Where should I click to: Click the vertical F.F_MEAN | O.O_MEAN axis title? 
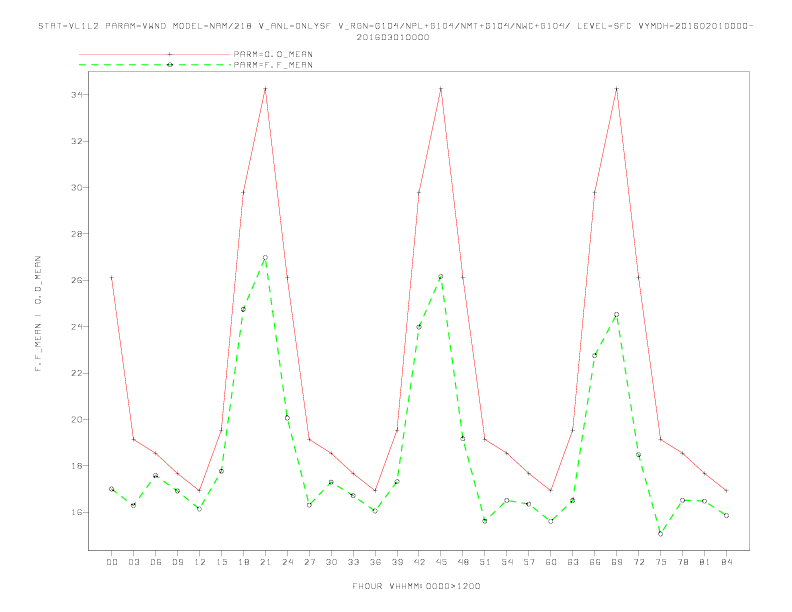pos(38,314)
